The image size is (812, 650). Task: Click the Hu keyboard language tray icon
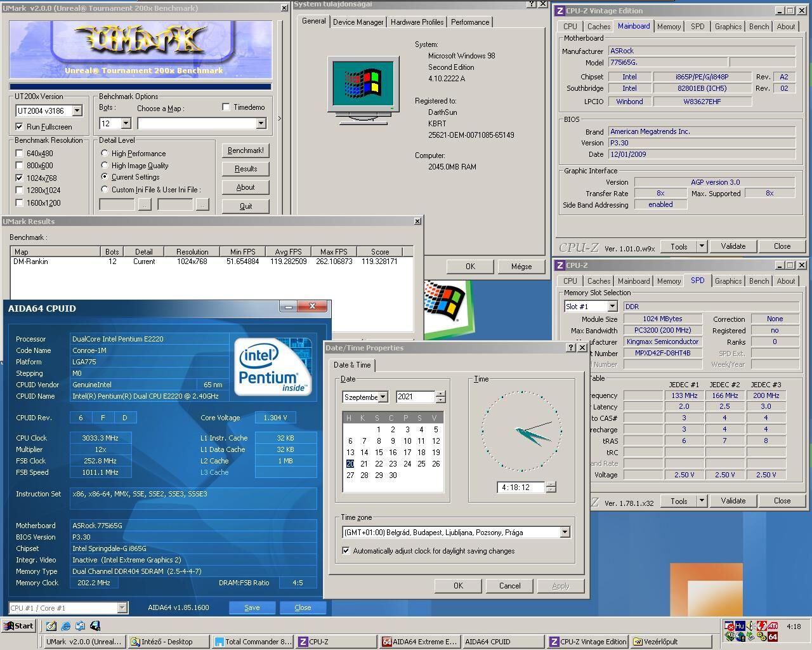(x=740, y=626)
